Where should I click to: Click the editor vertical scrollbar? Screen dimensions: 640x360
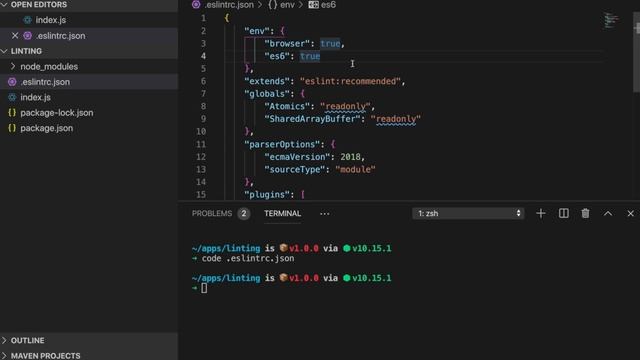(636, 52)
